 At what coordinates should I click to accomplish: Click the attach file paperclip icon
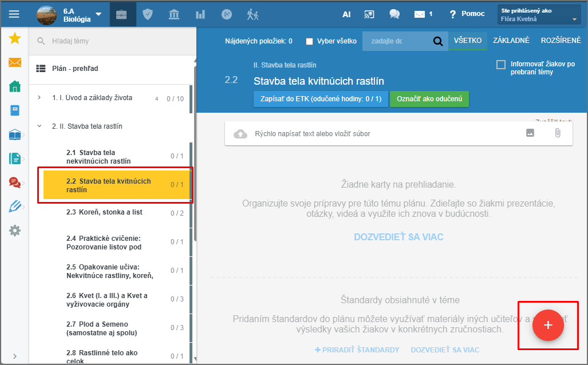(557, 133)
